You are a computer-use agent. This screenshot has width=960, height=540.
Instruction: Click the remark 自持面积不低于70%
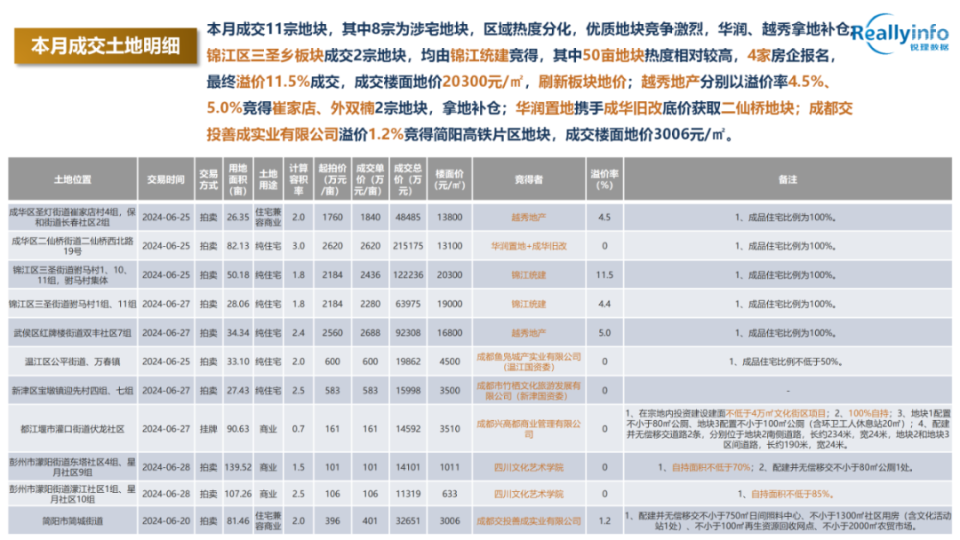pos(711,467)
